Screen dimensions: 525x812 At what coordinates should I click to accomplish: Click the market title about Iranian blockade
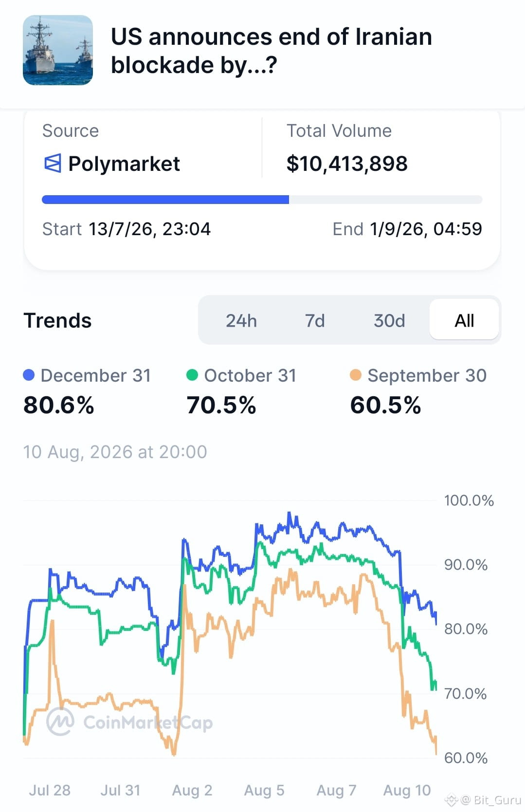click(272, 51)
